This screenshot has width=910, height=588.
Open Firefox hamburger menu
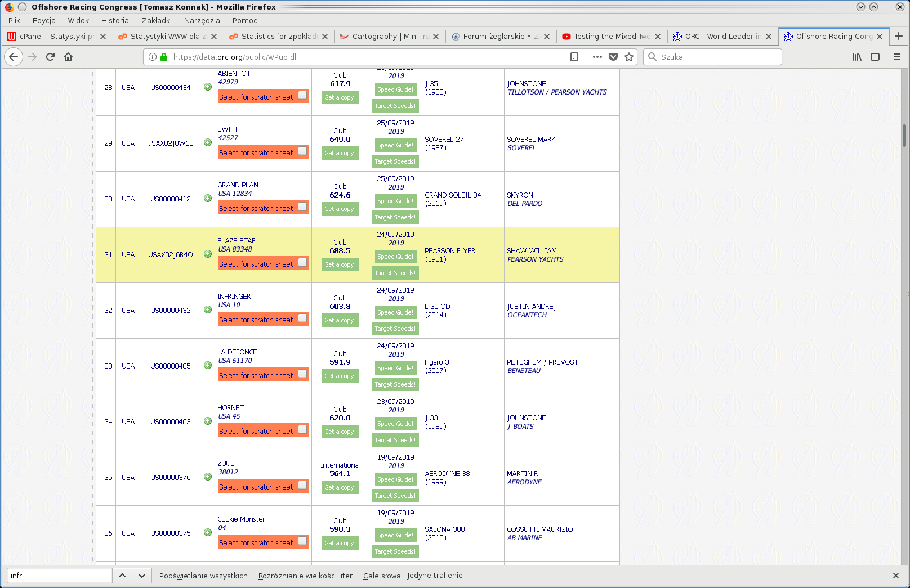pos(897,57)
